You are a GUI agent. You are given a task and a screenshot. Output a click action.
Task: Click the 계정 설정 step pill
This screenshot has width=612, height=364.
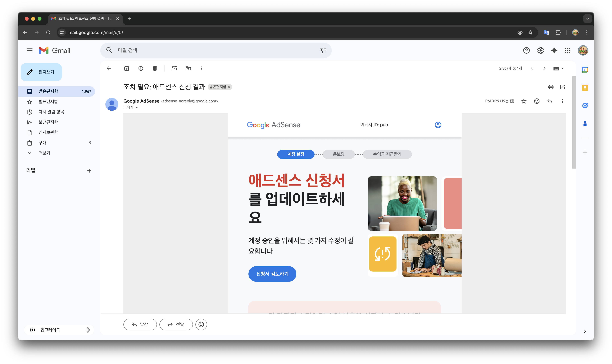pos(296,154)
